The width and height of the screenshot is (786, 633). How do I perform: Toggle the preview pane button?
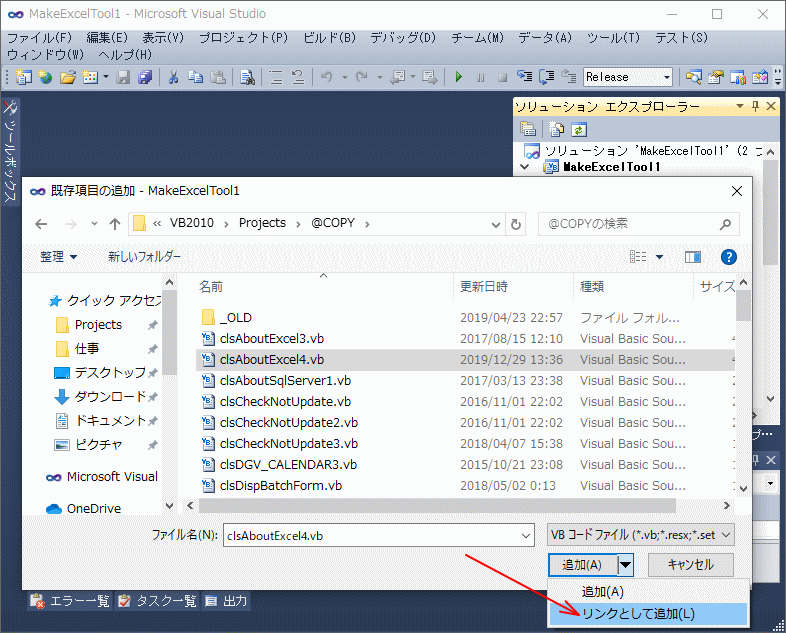click(692, 257)
